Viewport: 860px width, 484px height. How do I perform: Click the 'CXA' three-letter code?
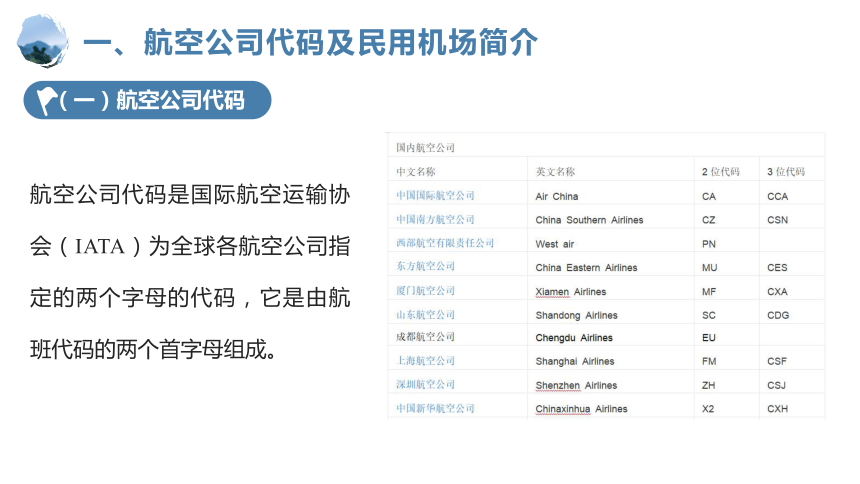(777, 292)
